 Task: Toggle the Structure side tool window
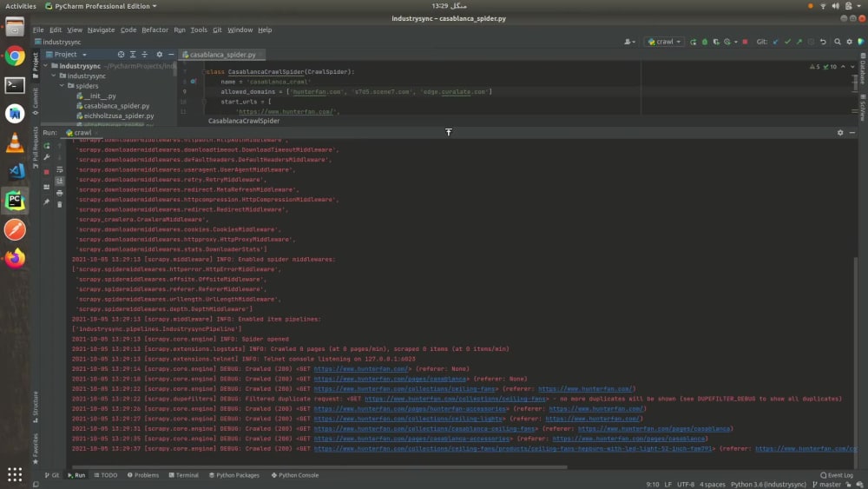click(x=36, y=407)
